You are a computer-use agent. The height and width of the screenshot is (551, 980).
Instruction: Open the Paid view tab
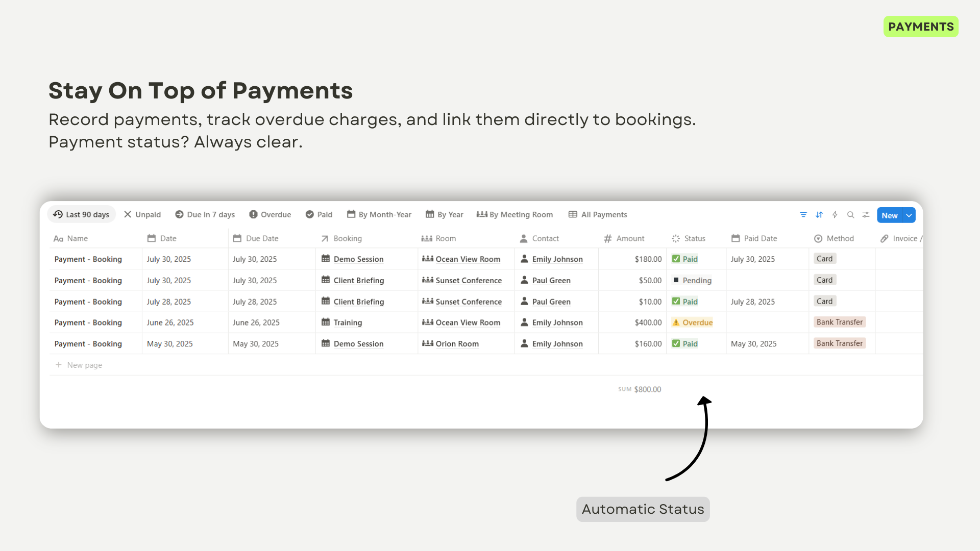pos(319,214)
